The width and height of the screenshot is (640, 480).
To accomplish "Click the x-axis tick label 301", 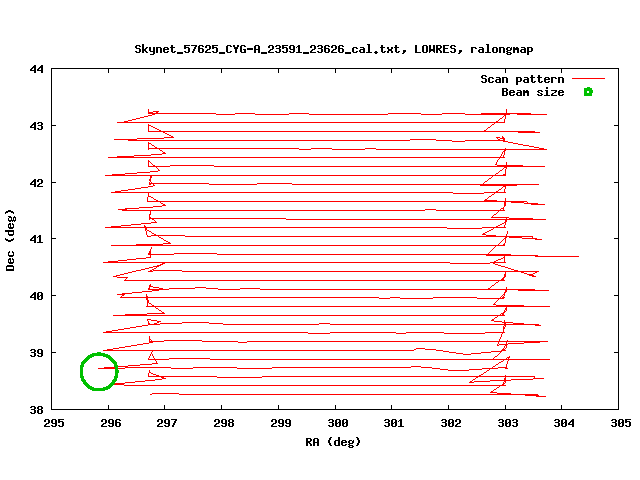I will pyautogui.click(x=394, y=423).
